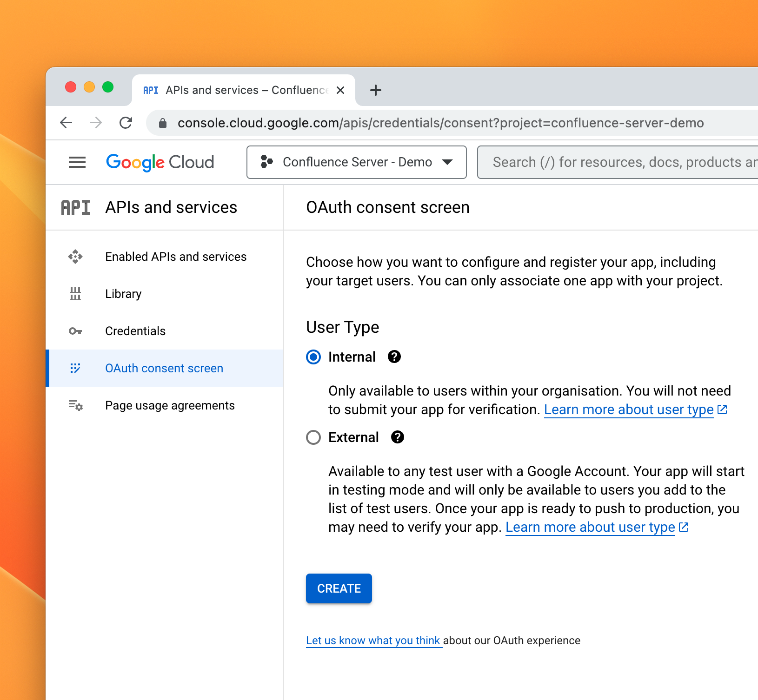Select the External user type
Viewport: 758px width, 700px height.
coord(313,437)
